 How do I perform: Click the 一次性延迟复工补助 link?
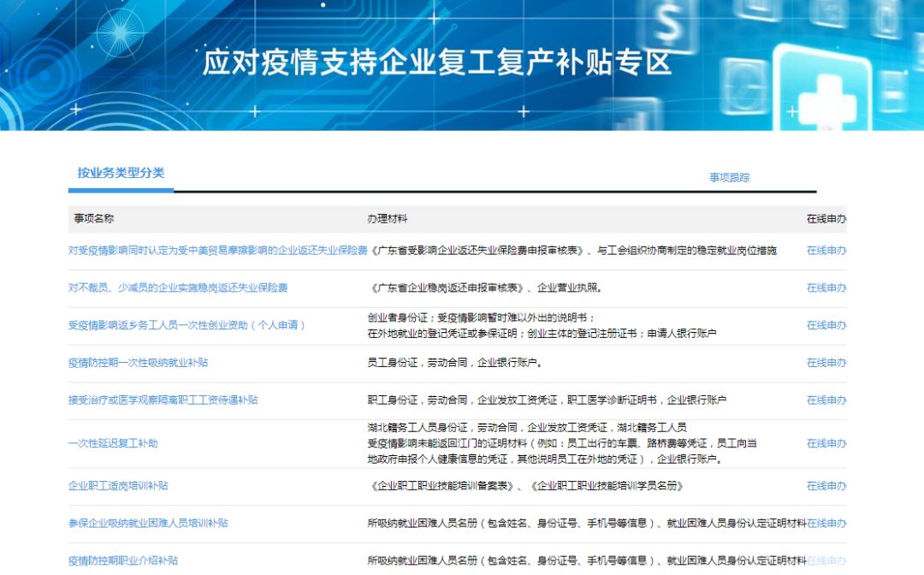113,443
